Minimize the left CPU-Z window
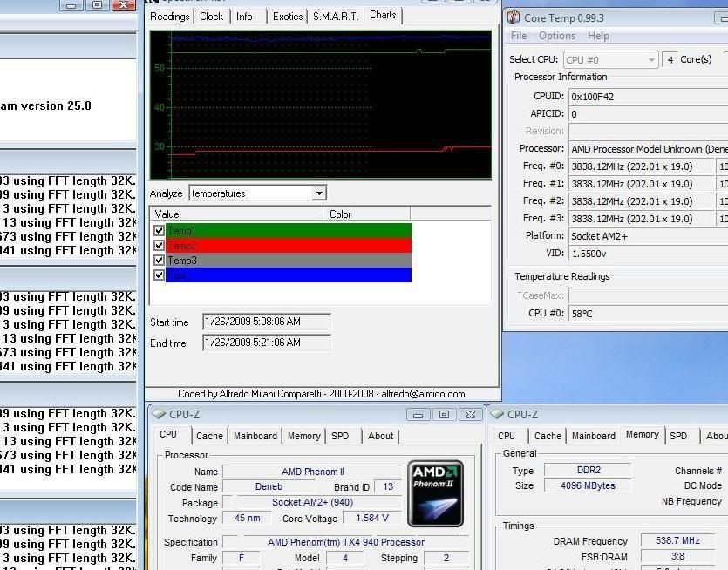 click(418, 415)
